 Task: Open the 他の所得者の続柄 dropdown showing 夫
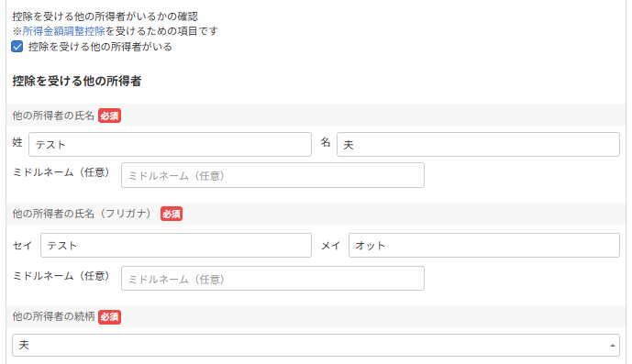tap(316, 345)
